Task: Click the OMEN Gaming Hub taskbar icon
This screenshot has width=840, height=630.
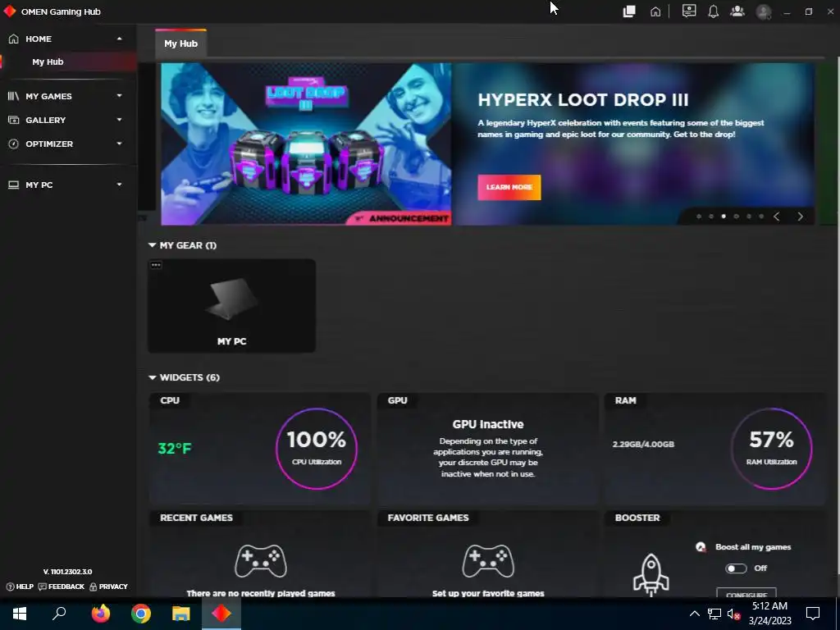Action: click(221, 614)
